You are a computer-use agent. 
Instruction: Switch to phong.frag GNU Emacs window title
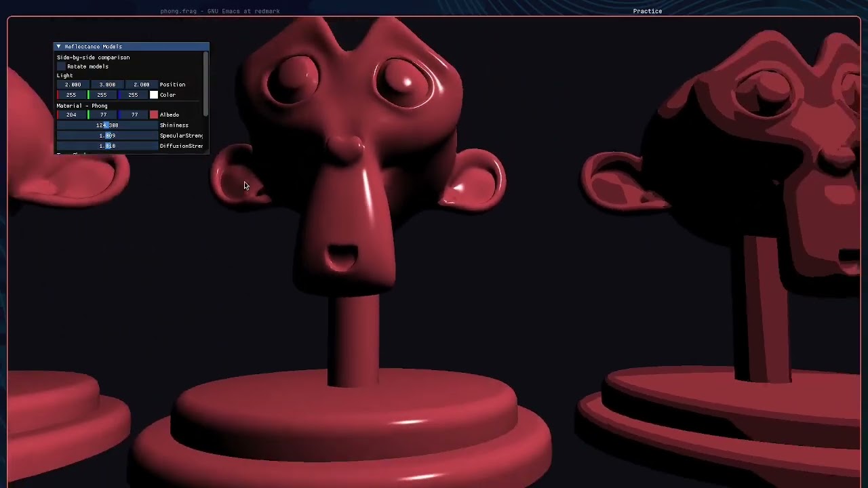[x=220, y=11]
